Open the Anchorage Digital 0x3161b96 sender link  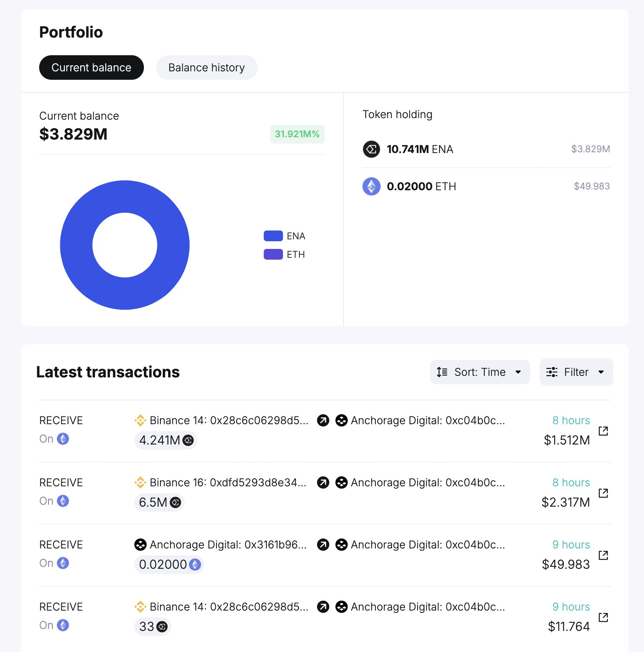pos(228,545)
